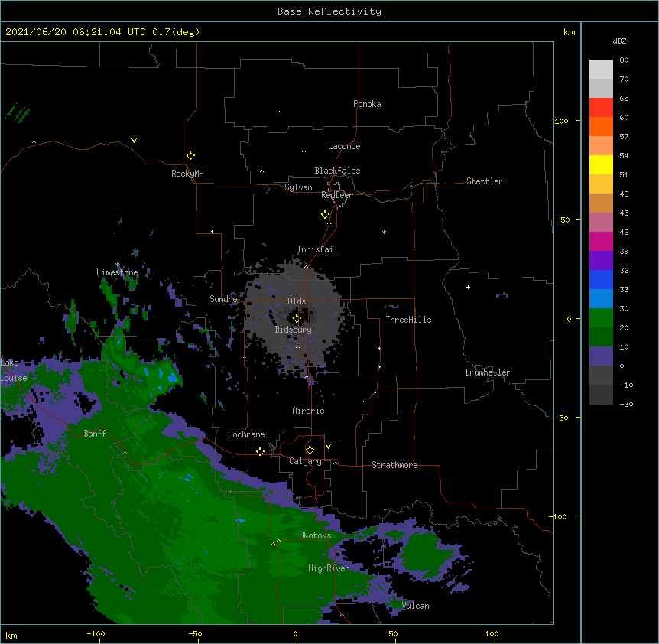Image resolution: width=659 pixels, height=644 pixels.
Task: Click the Stettler city label
Action: [x=484, y=181]
